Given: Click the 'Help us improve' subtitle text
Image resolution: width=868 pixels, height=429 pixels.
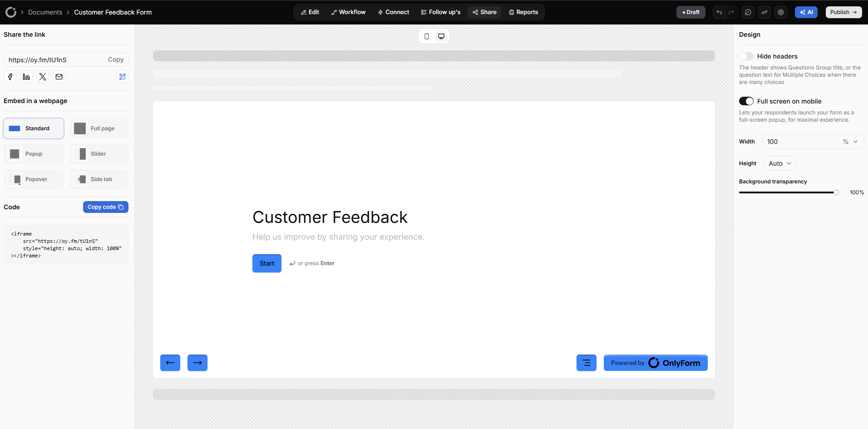Looking at the screenshot, I should (x=339, y=237).
